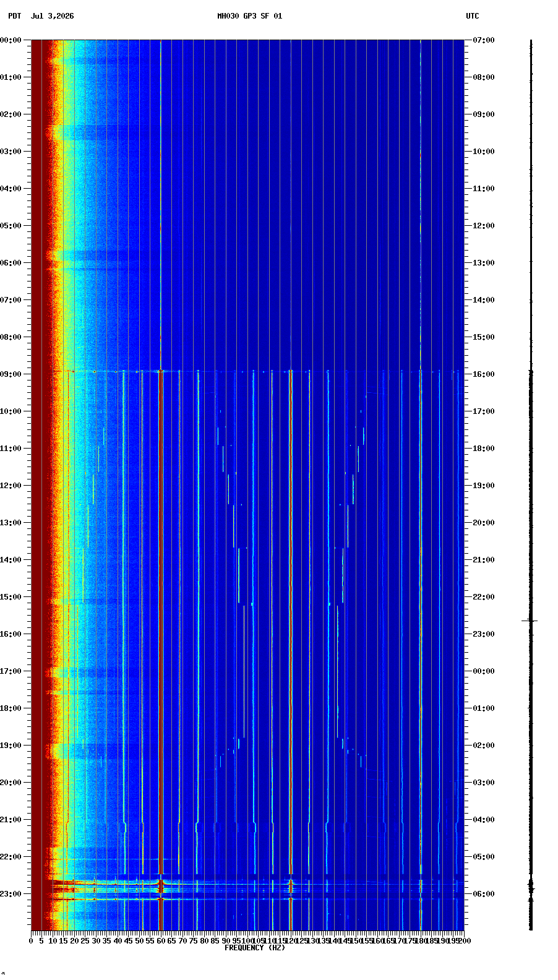
Task: Click the 03:00 label on the PDT axis
Action: (x=11, y=152)
